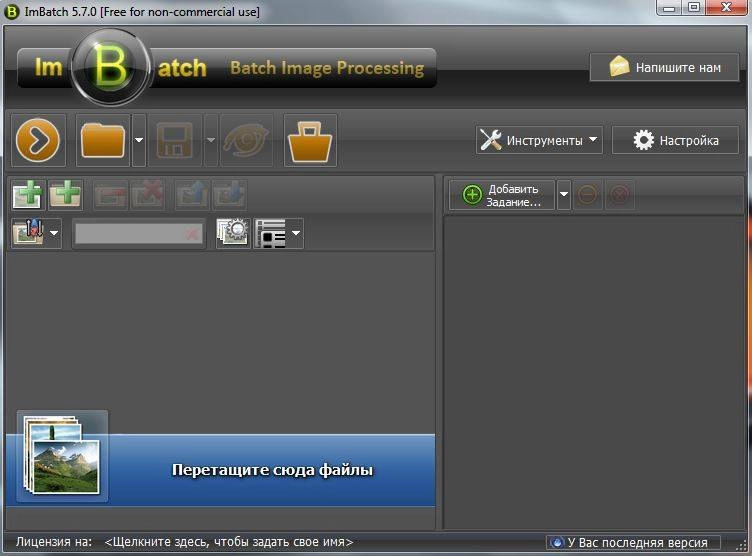Viewport: 752px width, 556px height.
Task: Add a folder using the green plus folder icon
Action: point(66,195)
